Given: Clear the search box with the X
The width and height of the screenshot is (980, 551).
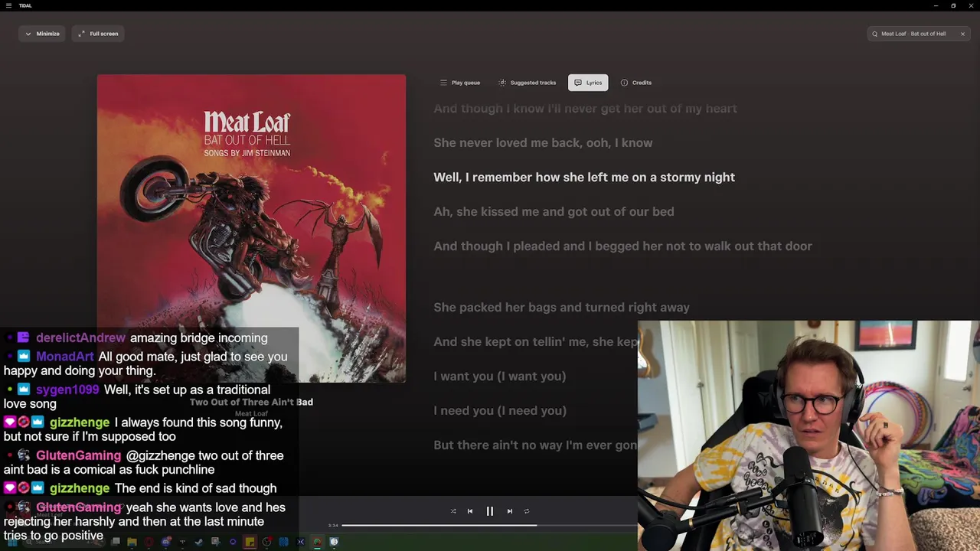Looking at the screenshot, I should [x=962, y=34].
